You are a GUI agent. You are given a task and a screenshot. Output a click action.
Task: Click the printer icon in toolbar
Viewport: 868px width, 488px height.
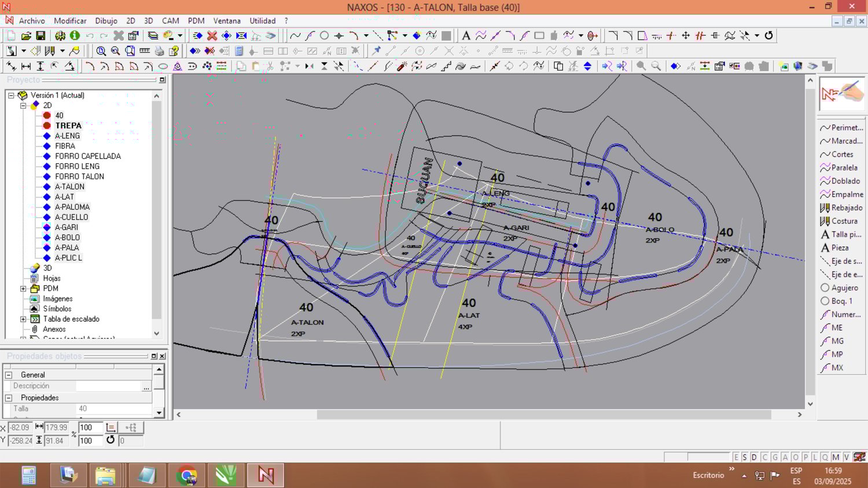click(159, 51)
